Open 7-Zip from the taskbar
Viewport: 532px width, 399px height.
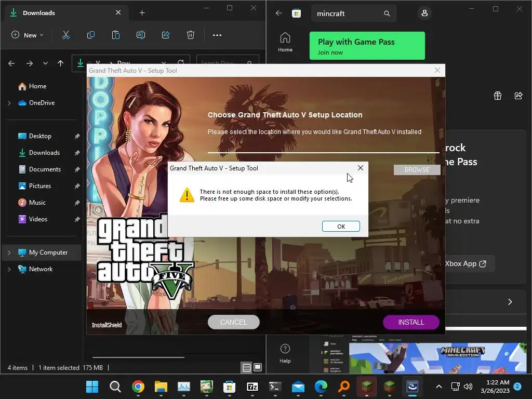point(252,387)
